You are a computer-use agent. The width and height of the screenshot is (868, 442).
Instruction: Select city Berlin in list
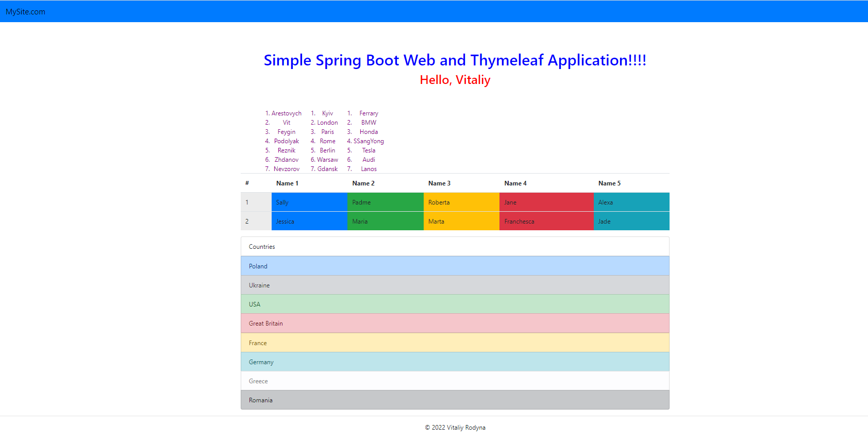327,150
